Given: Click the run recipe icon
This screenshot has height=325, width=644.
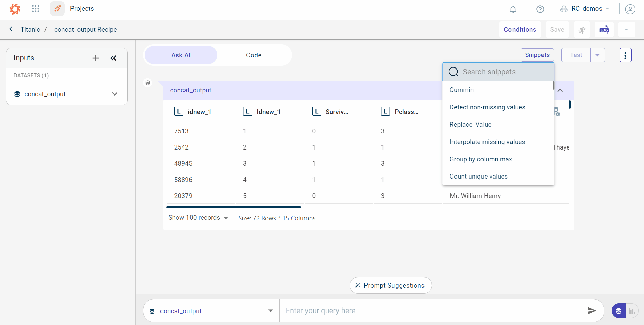Looking at the screenshot, I should coord(582,30).
